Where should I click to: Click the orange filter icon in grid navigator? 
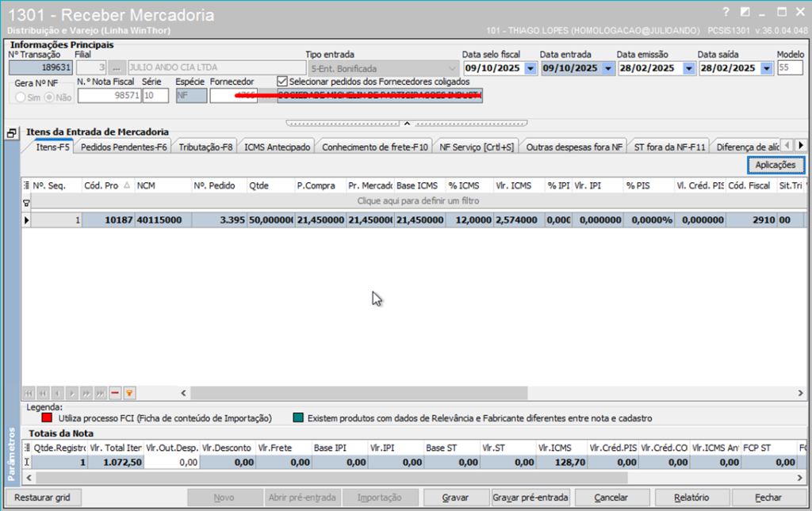pos(129,392)
